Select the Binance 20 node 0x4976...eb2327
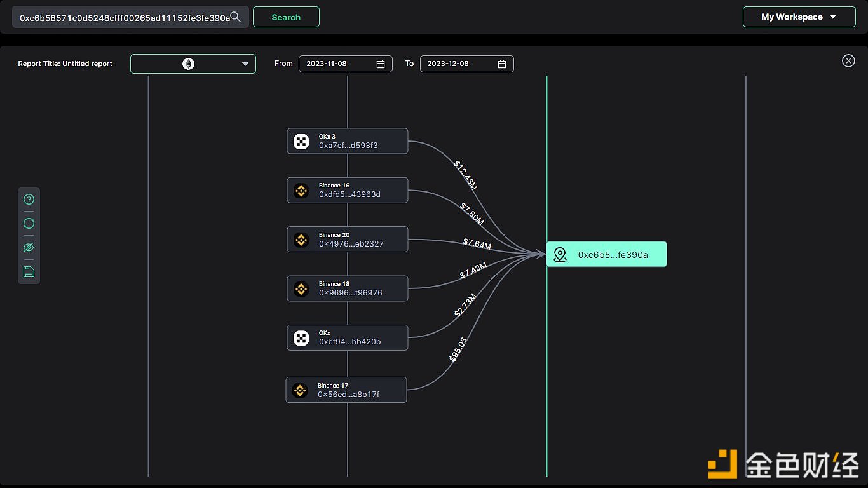Viewport: 868px width, 488px height. pos(348,240)
